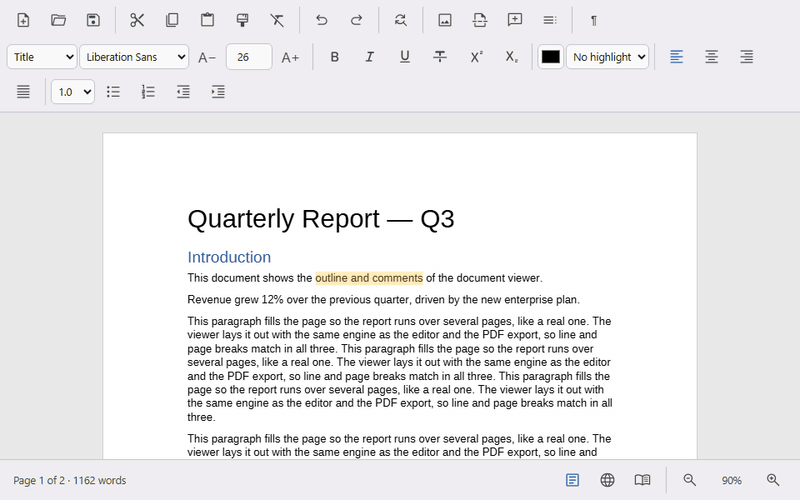Undo the last action
Viewport: 800px width, 500px height.
(321, 20)
